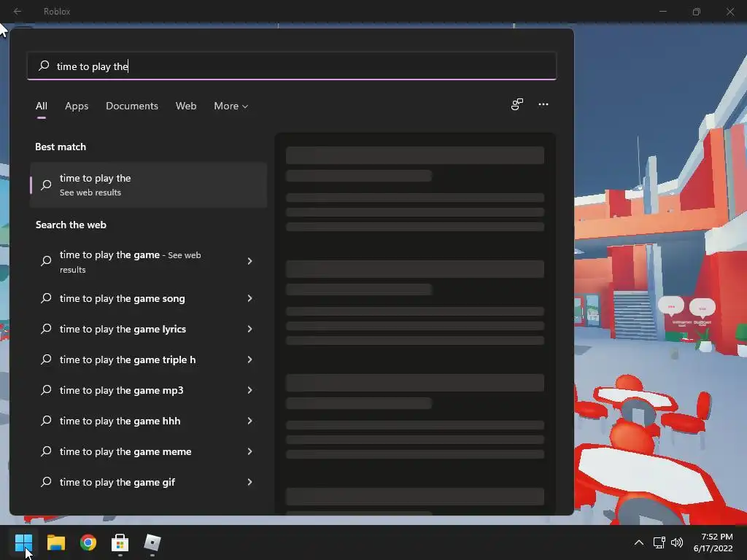Select 'time to play the game gif' suggestion
Image resolution: width=747 pixels, height=560 pixels.
point(149,483)
